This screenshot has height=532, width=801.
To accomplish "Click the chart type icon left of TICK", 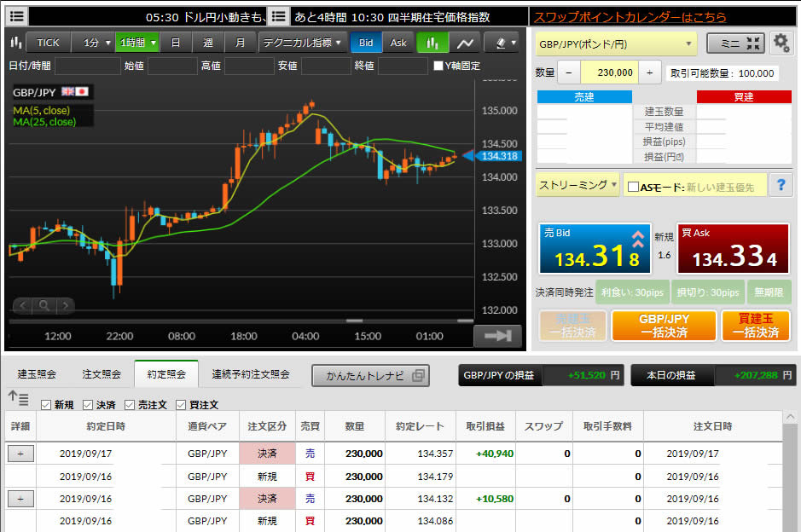I will click(16, 43).
